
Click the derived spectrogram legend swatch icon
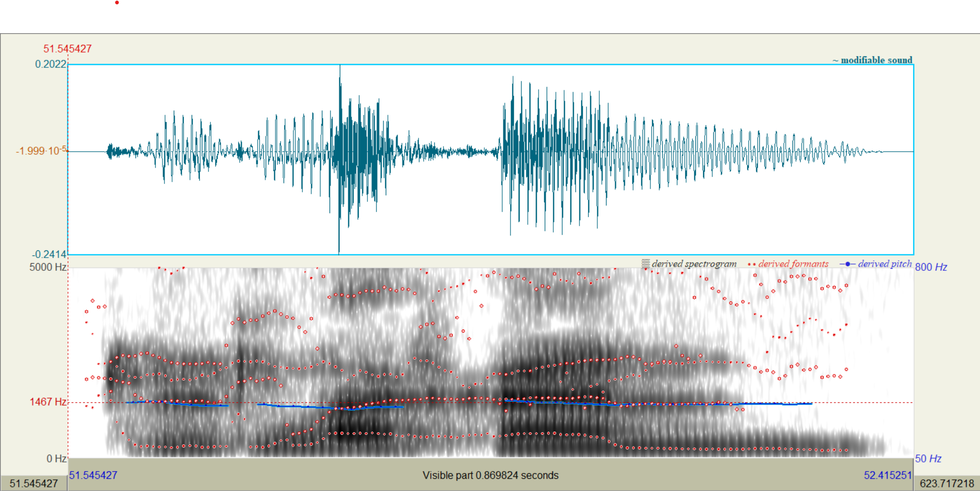645,264
